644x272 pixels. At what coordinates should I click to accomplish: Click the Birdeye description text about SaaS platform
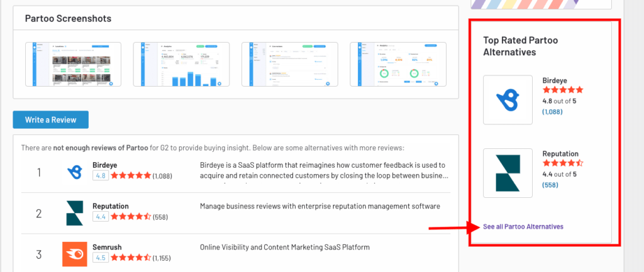324,170
